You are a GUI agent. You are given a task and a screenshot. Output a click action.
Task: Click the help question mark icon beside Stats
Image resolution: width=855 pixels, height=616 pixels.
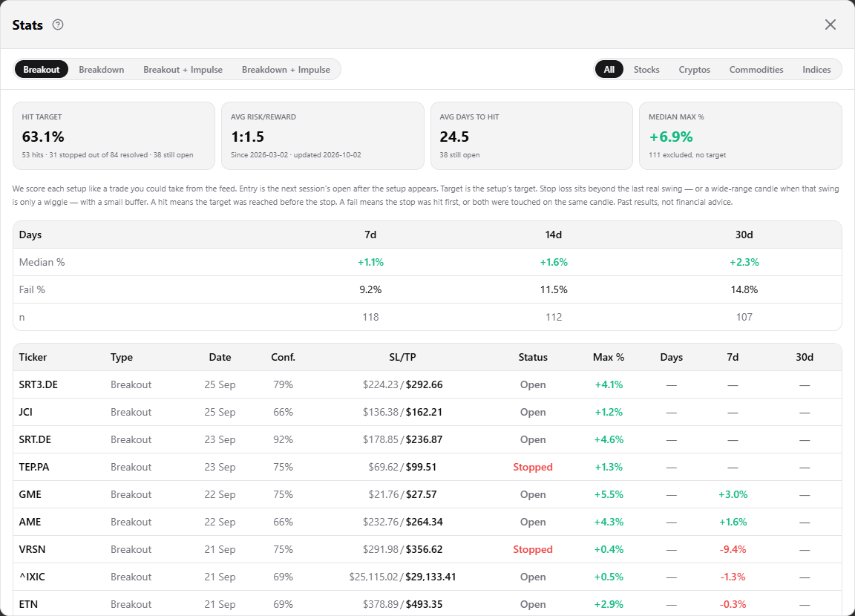pos(58,24)
